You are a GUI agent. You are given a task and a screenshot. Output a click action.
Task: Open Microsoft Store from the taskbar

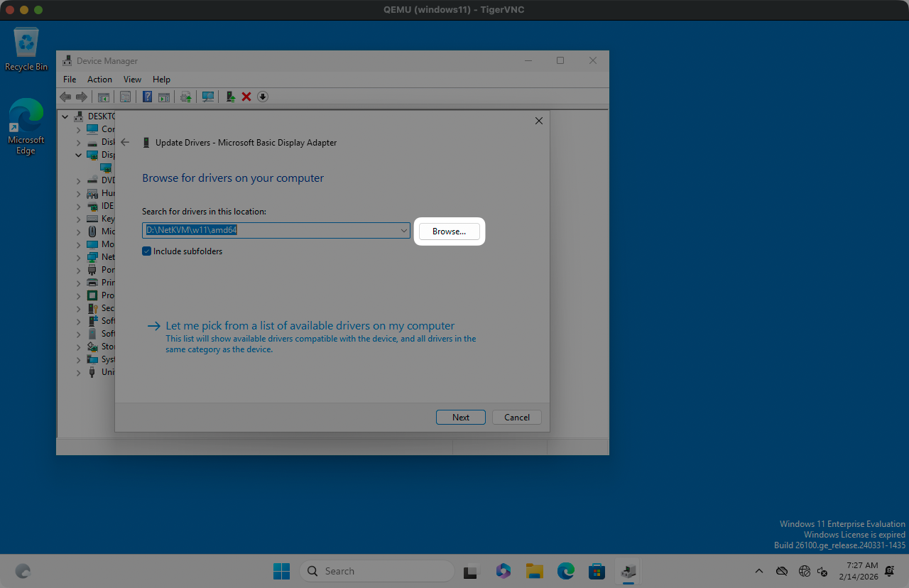point(597,571)
